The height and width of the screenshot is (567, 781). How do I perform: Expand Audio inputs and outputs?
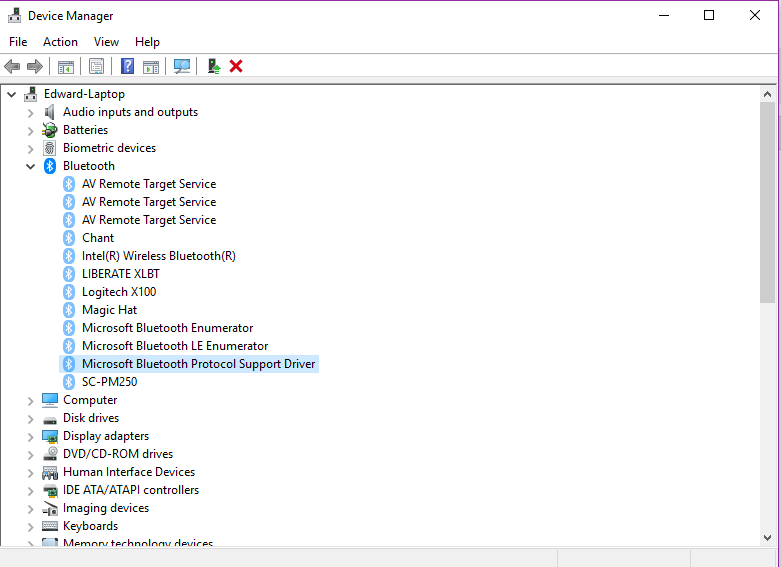coord(31,113)
